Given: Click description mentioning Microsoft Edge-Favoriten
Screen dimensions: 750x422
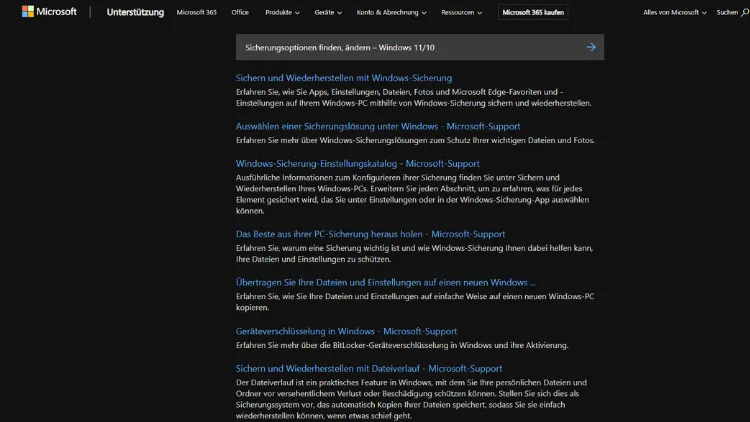Looking at the screenshot, I should tap(414, 97).
